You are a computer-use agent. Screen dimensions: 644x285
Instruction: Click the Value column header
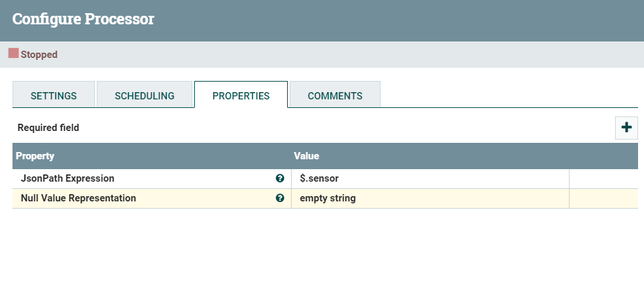(306, 156)
